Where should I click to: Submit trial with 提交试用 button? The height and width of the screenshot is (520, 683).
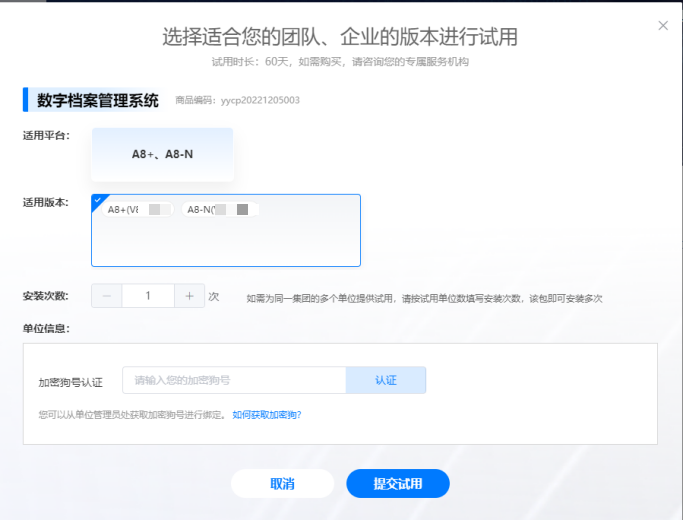(x=398, y=483)
